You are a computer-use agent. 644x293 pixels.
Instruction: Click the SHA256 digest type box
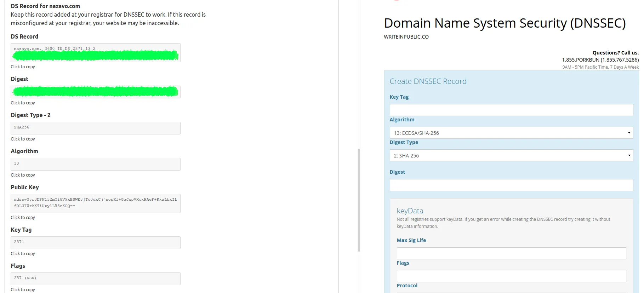click(x=96, y=128)
